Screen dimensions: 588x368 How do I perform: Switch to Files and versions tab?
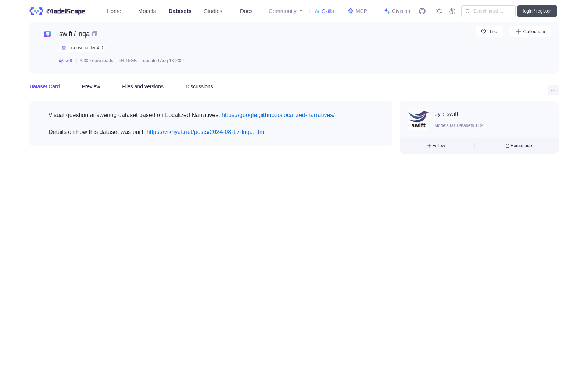[143, 86]
